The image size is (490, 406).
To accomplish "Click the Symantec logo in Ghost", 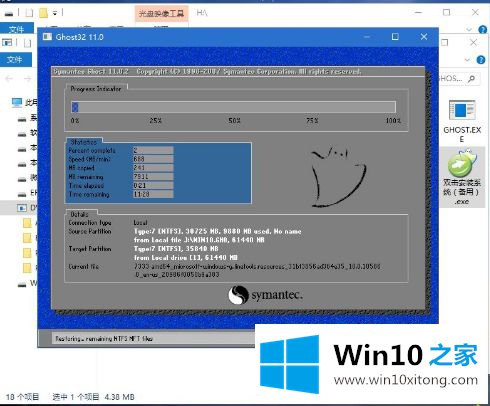I will (265, 295).
